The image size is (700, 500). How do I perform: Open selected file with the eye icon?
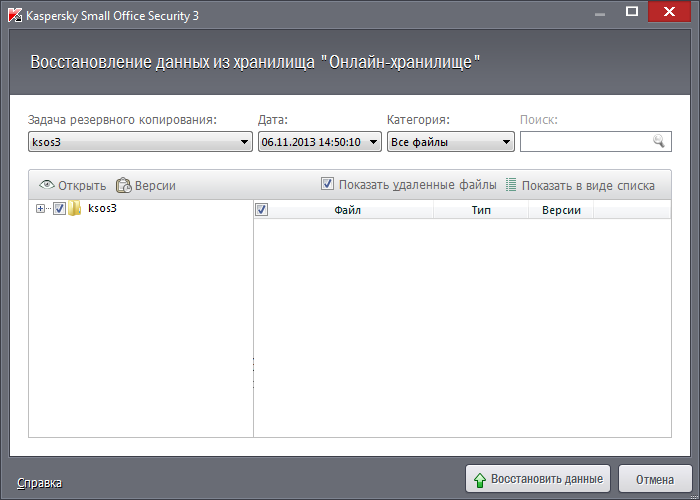[x=46, y=184]
